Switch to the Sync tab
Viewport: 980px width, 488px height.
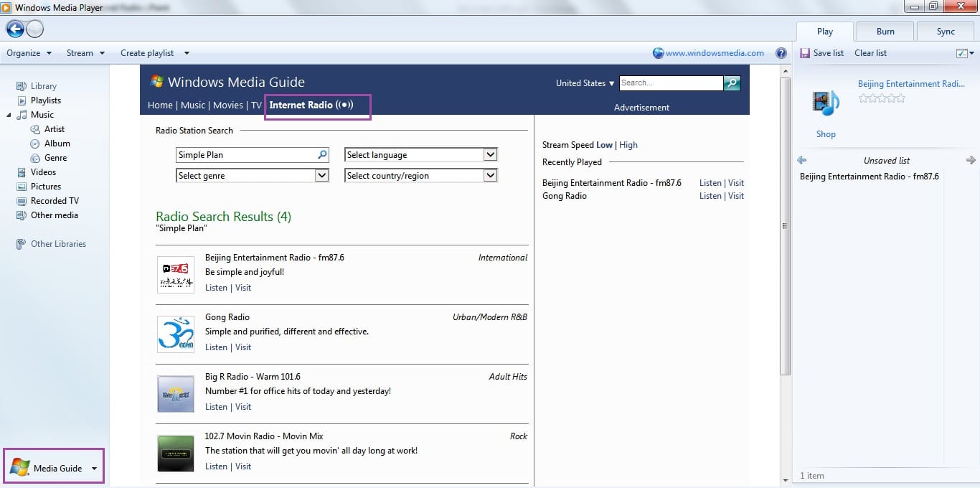[x=946, y=32]
